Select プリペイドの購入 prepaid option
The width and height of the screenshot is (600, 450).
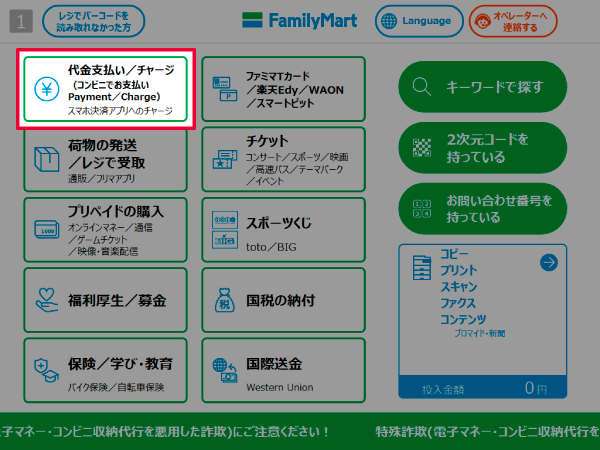pyautogui.click(x=106, y=230)
